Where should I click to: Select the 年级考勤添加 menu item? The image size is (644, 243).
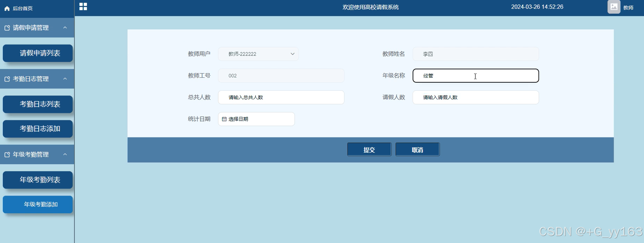click(38, 204)
